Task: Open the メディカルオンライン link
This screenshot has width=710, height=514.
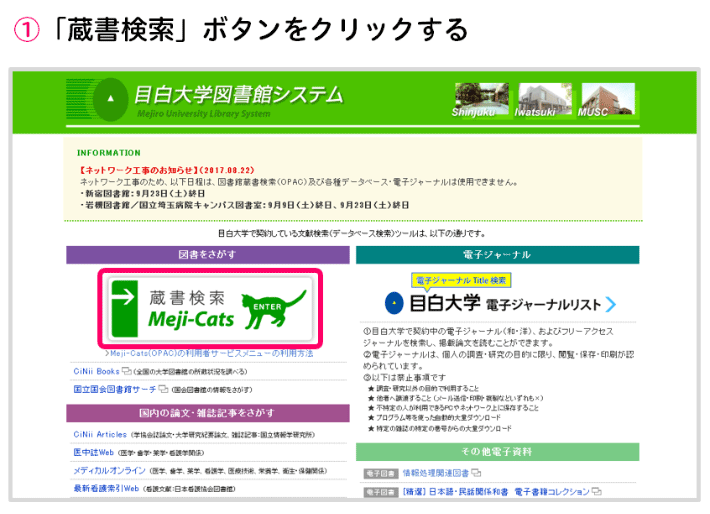Action: [x=110, y=471]
